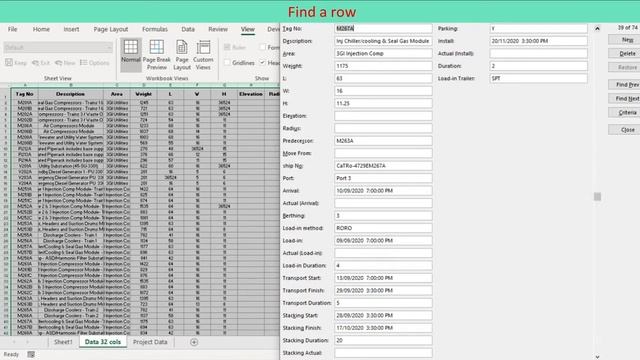
Task: Click the data form scroll down arrow
Action: pyautogui.click(x=597, y=357)
